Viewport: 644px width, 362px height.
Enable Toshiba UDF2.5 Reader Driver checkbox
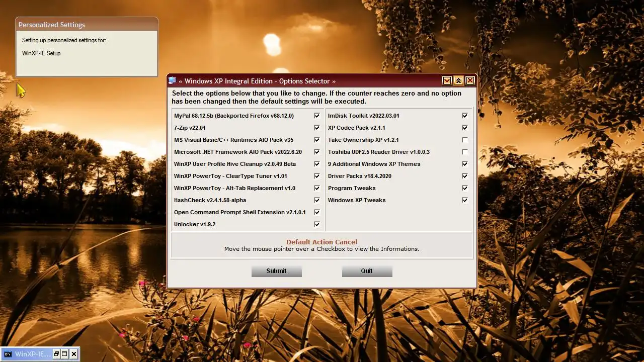pyautogui.click(x=465, y=152)
